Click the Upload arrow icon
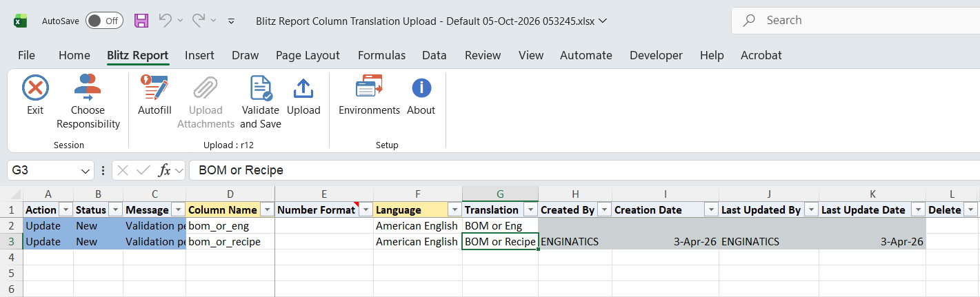This screenshot has height=297, width=980. [x=303, y=89]
